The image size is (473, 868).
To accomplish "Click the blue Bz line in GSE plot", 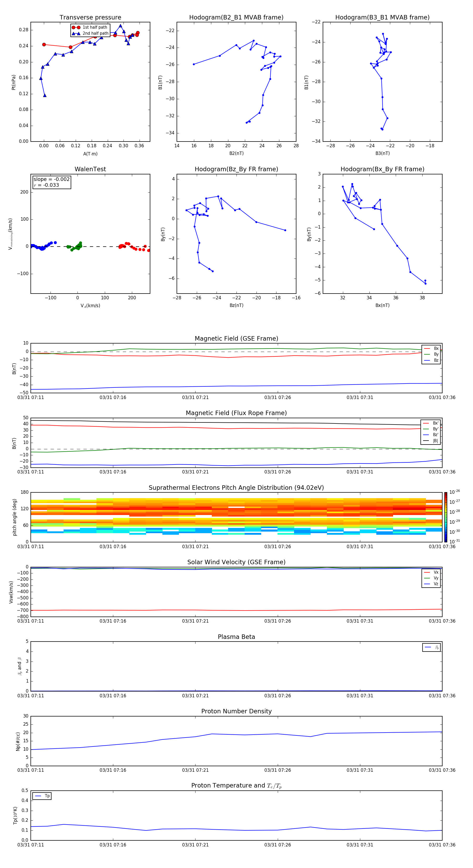I will pos(236,386).
